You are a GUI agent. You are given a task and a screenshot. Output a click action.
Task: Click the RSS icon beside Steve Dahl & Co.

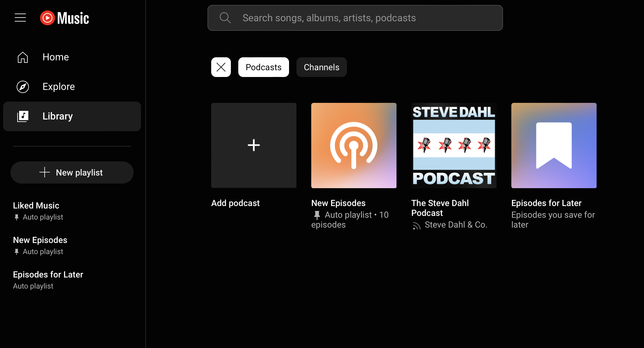[417, 226]
